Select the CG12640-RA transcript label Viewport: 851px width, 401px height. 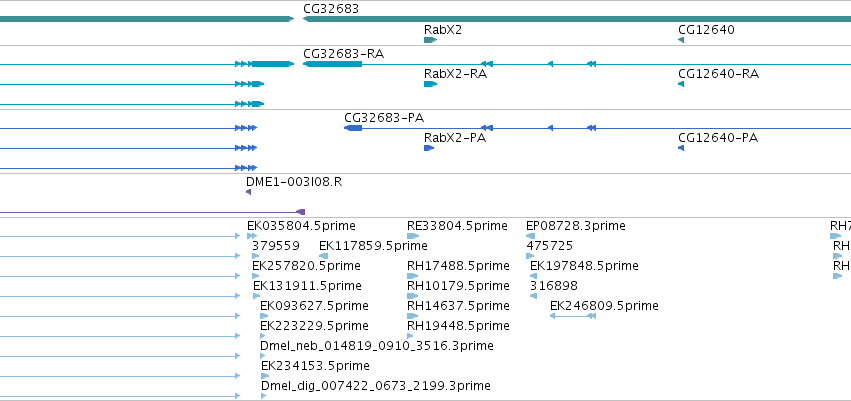[719, 74]
